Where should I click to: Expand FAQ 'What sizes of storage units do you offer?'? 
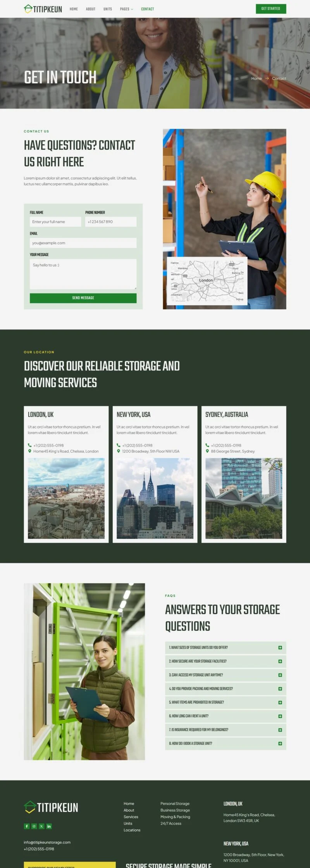point(226,647)
